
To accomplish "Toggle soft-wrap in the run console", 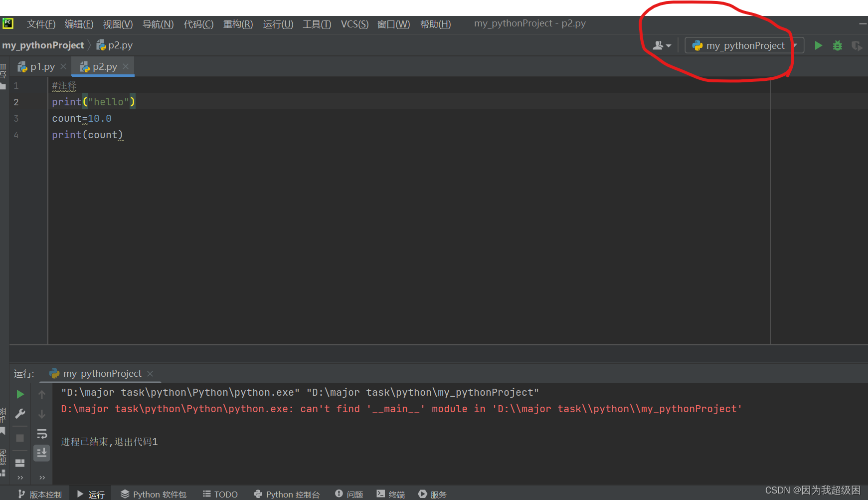I will pos(42,433).
